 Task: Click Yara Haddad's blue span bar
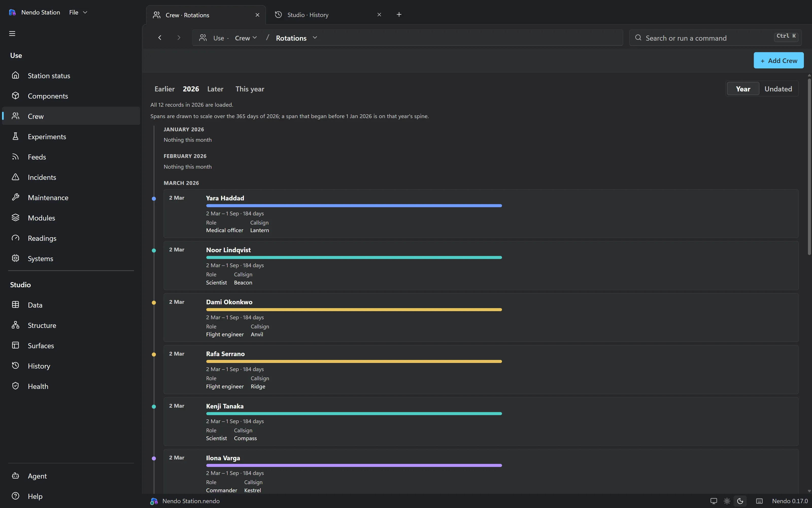pyautogui.click(x=354, y=206)
